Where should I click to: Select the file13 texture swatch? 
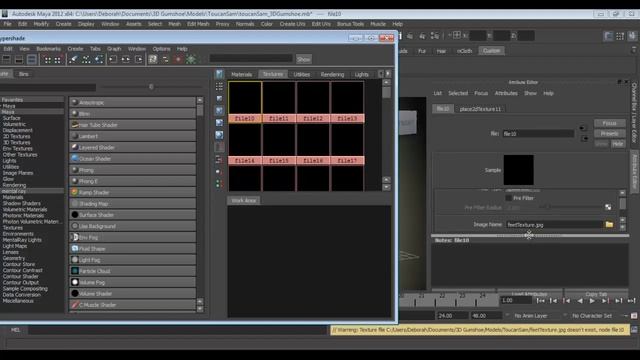[347, 102]
